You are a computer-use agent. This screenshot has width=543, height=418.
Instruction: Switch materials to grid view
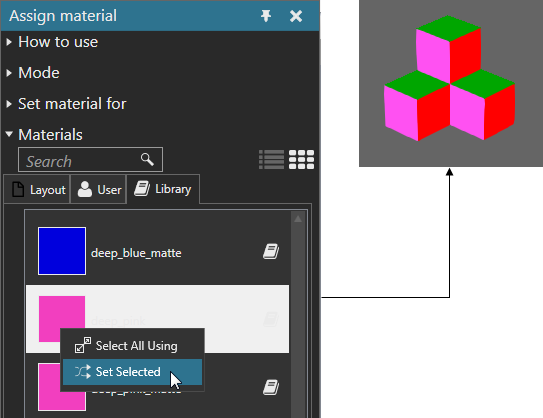click(301, 160)
